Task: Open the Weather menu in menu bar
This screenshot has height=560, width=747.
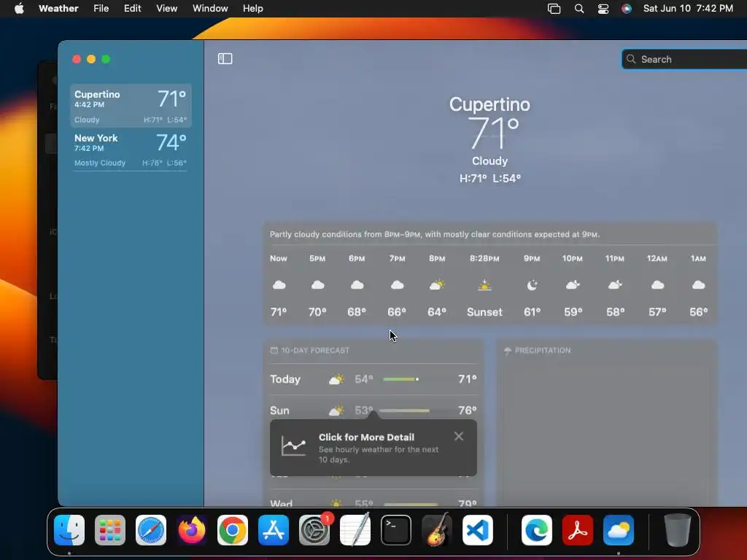Action: [x=58, y=9]
